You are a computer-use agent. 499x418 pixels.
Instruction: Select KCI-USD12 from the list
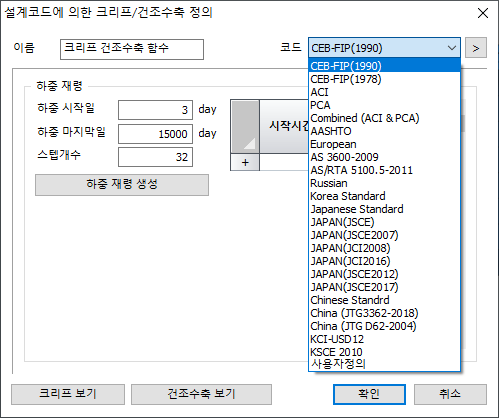(x=385, y=339)
